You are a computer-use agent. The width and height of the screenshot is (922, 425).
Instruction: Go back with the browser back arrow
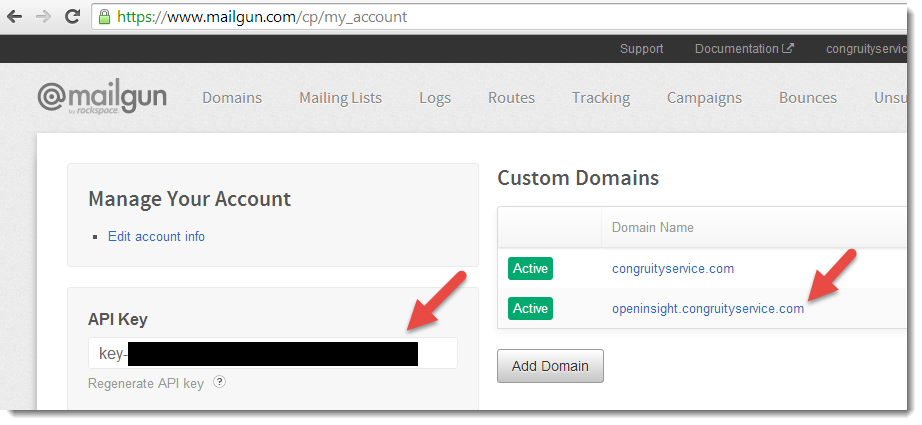(x=15, y=16)
